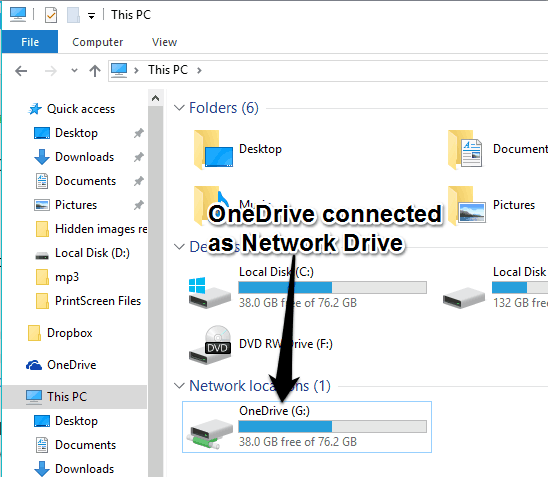Go back with the Back arrow
Image resolution: width=548 pixels, height=477 pixels.
pos(21,71)
